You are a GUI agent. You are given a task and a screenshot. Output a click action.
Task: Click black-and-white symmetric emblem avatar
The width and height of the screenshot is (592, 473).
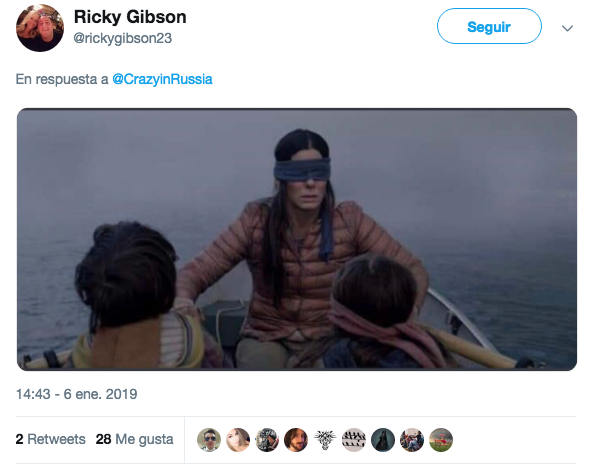pos(325,440)
